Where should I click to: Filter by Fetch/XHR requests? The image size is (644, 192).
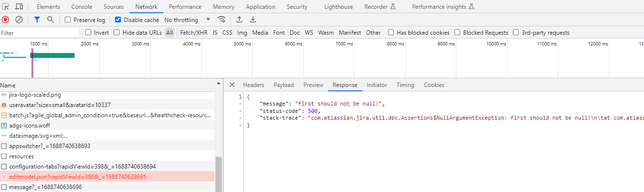pyautogui.click(x=194, y=33)
